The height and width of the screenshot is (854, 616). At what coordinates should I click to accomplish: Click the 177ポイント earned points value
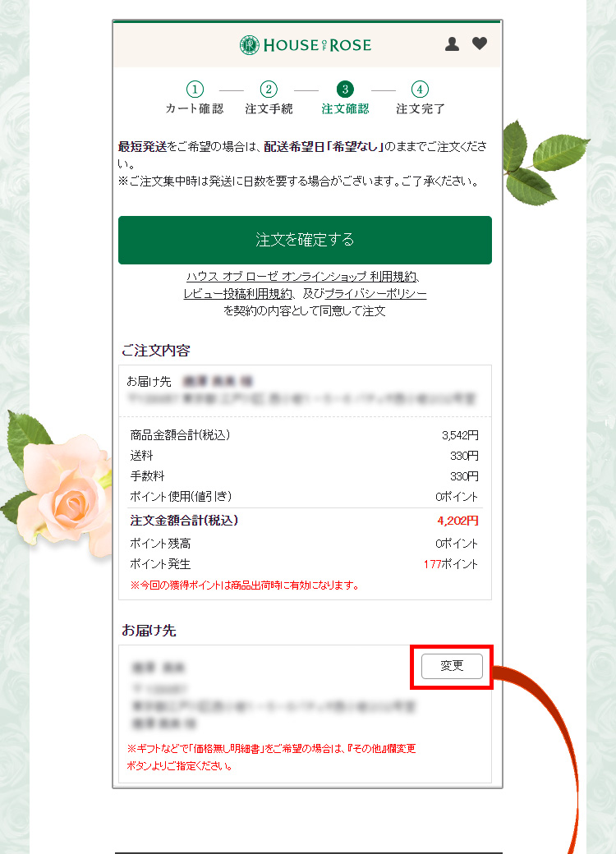click(450, 564)
